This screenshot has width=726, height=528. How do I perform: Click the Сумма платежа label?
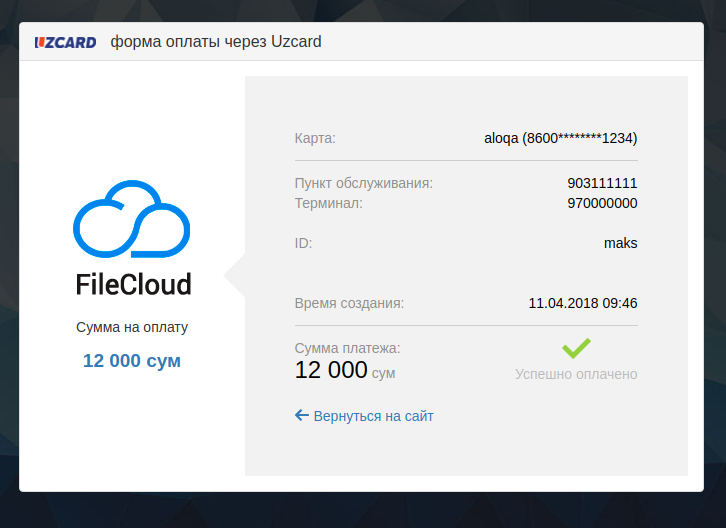pyautogui.click(x=347, y=348)
